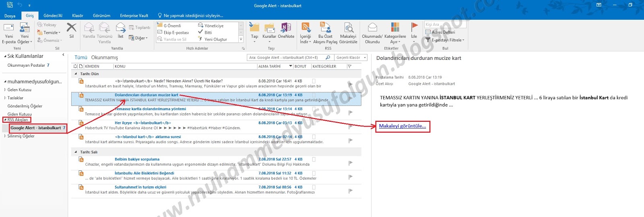Click the Toplantı meeting button
The width and height of the screenshot is (644, 217).
tap(139, 27)
